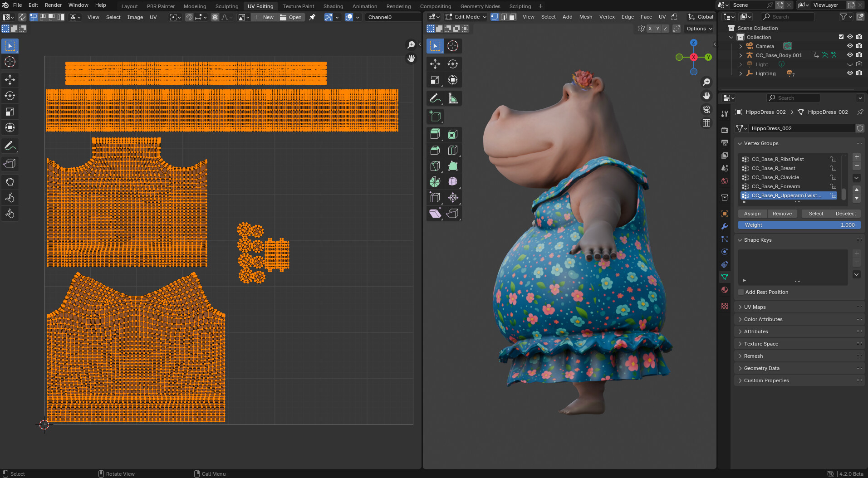Choose the Rip Region tool in UV editor
Screen dimensions: 868x478
click(x=10, y=164)
